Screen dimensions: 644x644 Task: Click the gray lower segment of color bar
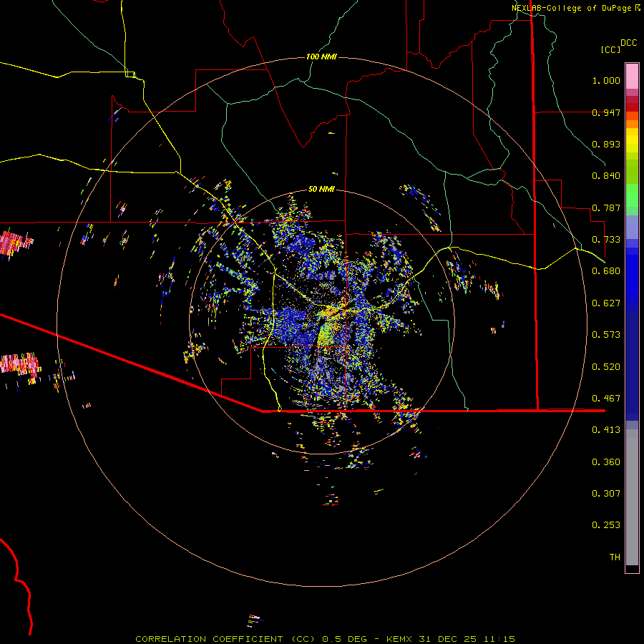pyautogui.click(x=632, y=497)
